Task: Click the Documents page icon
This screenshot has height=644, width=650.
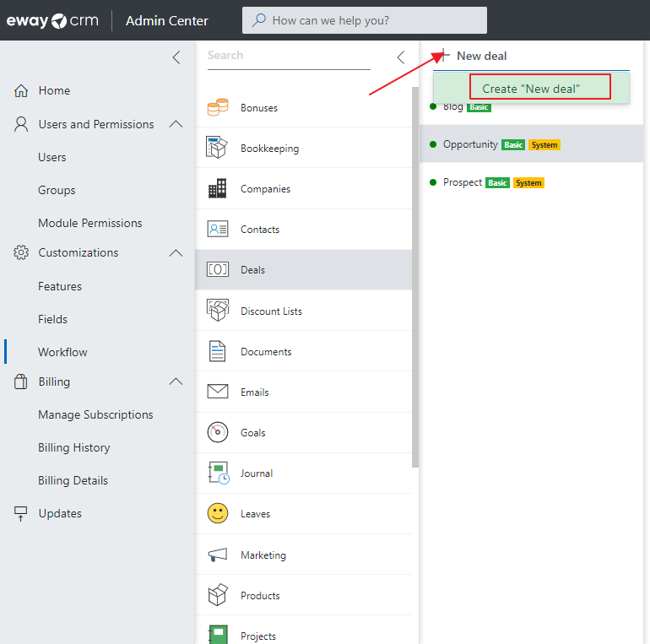Action: pyautogui.click(x=217, y=351)
